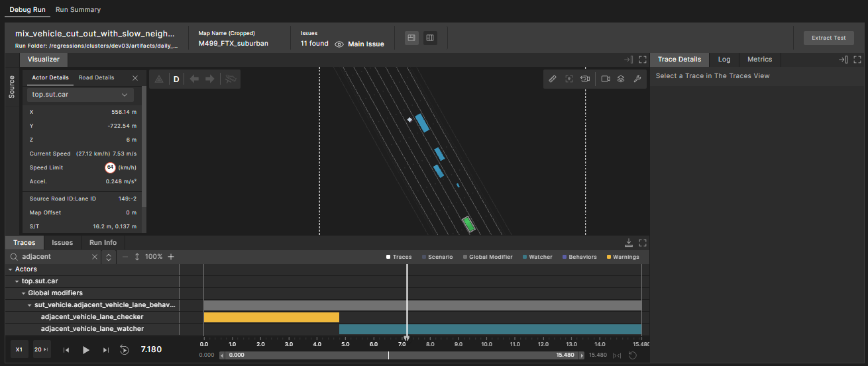Download traces using the download icon
Screen dimensions: 868x366
click(x=629, y=243)
